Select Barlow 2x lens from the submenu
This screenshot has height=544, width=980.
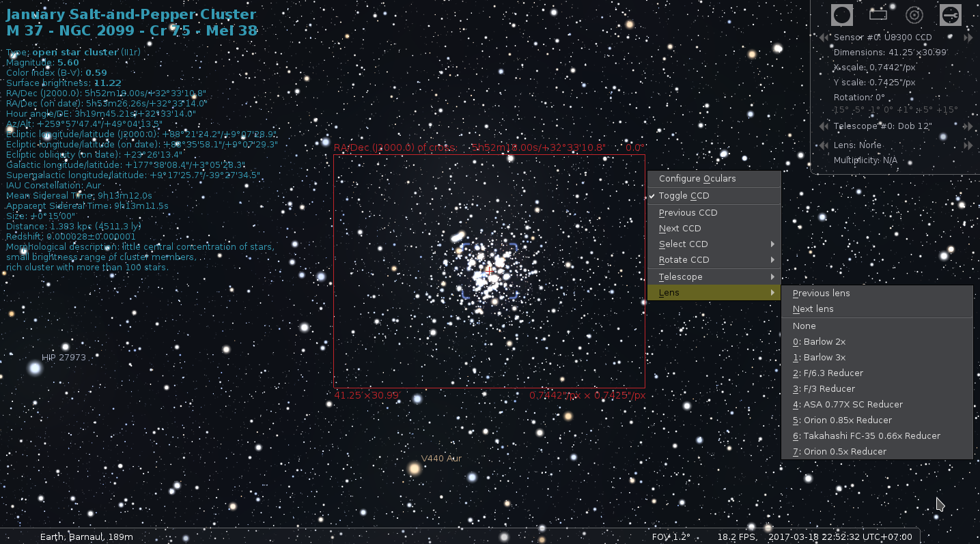(x=824, y=342)
